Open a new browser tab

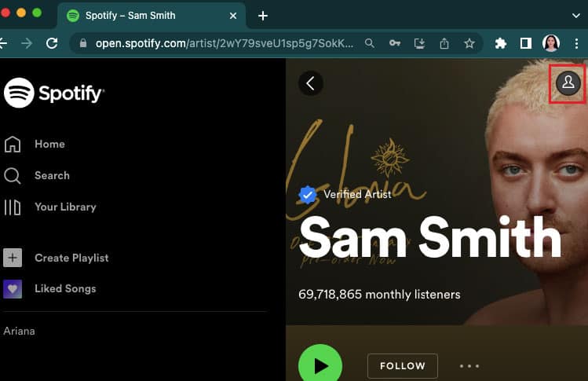click(x=263, y=16)
